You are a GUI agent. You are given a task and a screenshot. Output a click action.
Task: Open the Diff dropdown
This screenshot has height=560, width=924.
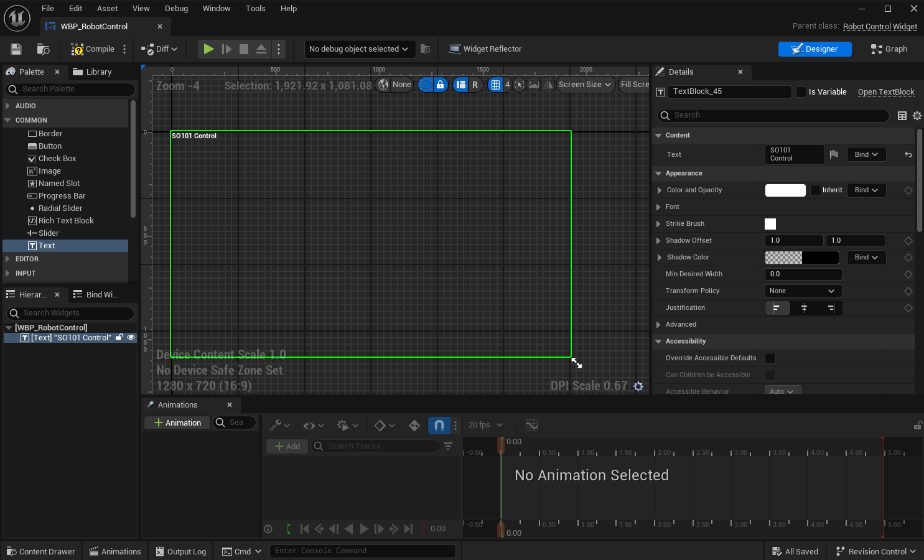tap(160, 49)
